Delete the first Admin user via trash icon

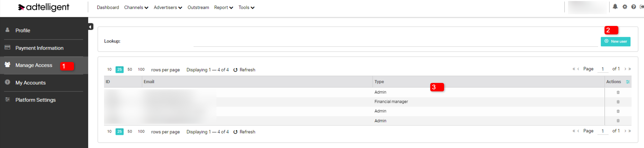[618, 92]
